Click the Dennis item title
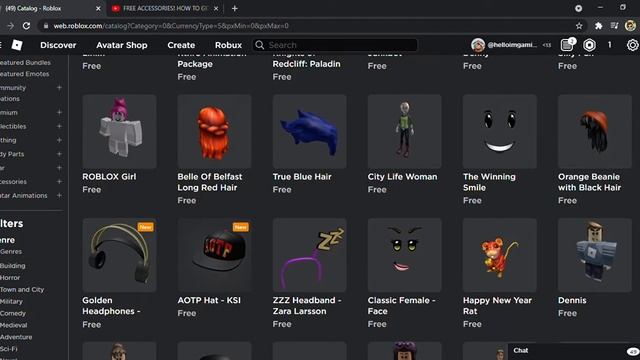The height and width of the screenshot is (360, 640). (572, 300)
